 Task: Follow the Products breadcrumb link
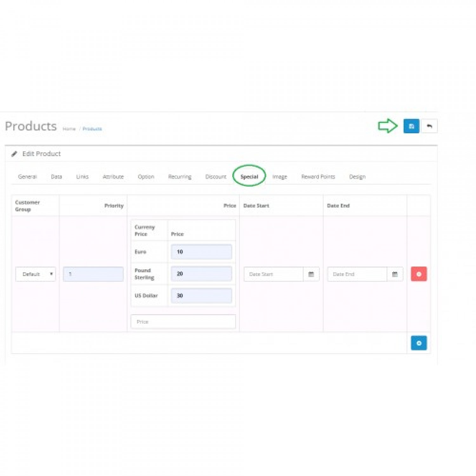coord(92,129)
